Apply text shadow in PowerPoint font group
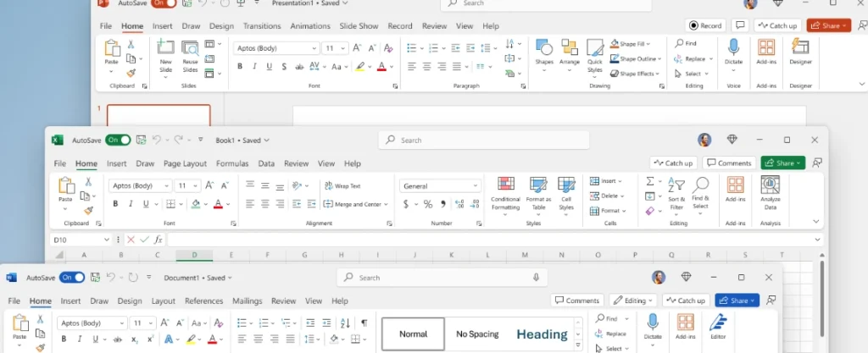Image resolution: width=868 pixels, height=353 pixels. (x=284, y=66)
